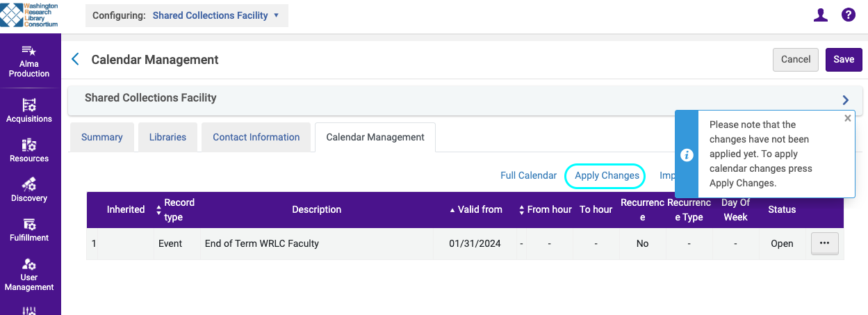Open the Full Calendar link
This screenshot has height=315, width=868.
[x=528, y=176]
